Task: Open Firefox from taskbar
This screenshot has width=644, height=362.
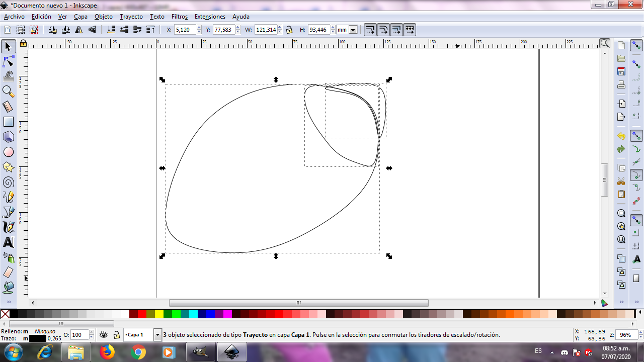Action: pyautogui.click(x=107, y=352)
